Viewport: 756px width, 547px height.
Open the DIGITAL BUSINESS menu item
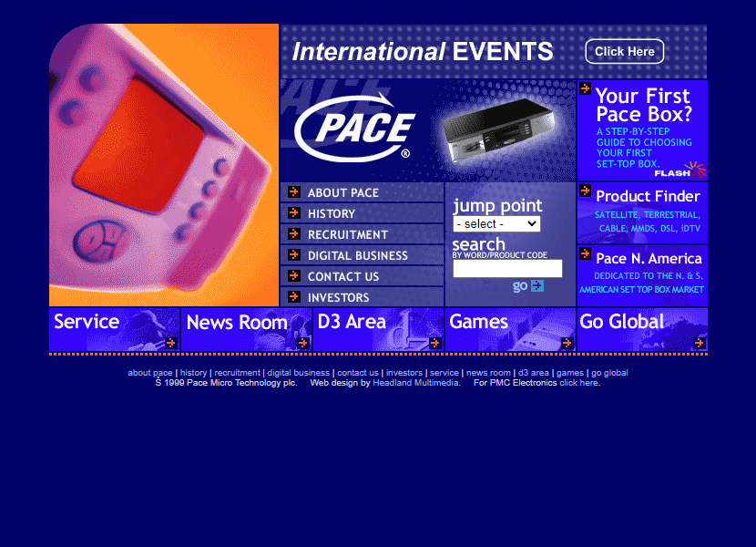coord(363,255)
